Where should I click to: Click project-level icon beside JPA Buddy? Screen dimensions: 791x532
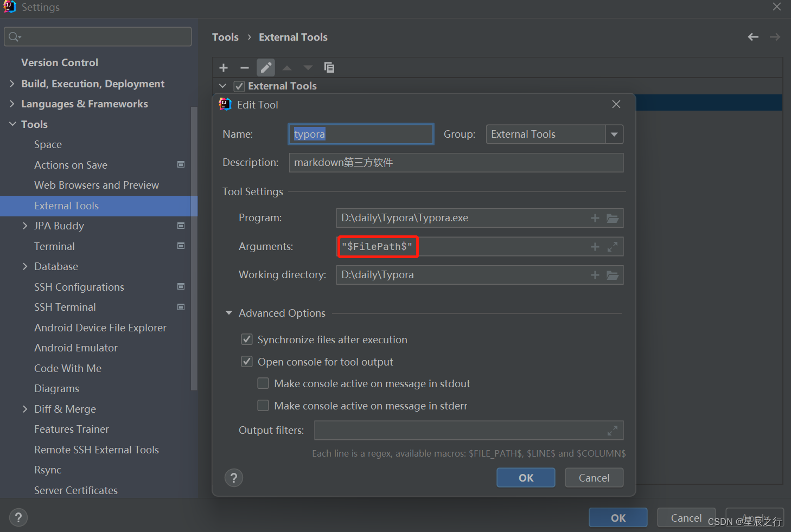181,226
